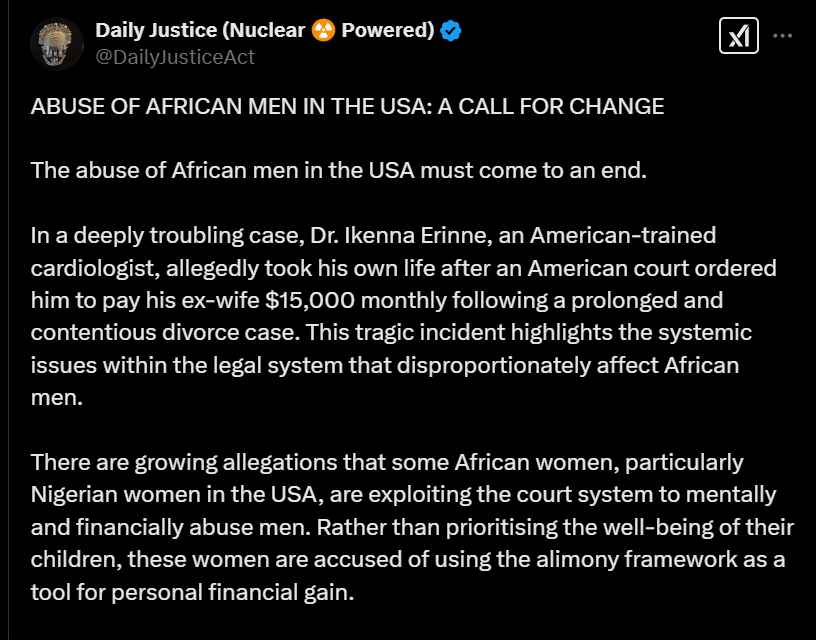This screenshot has height=640, width=816.
Task: Click the word 'Powered)' in the display name
Action: [388, 31]
